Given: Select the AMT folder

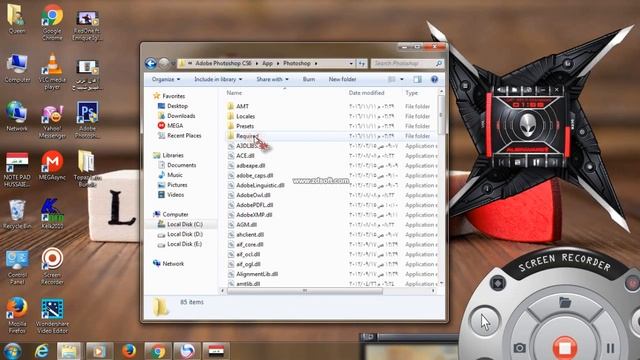Looking at the screenshot, I should coord(242,106).
